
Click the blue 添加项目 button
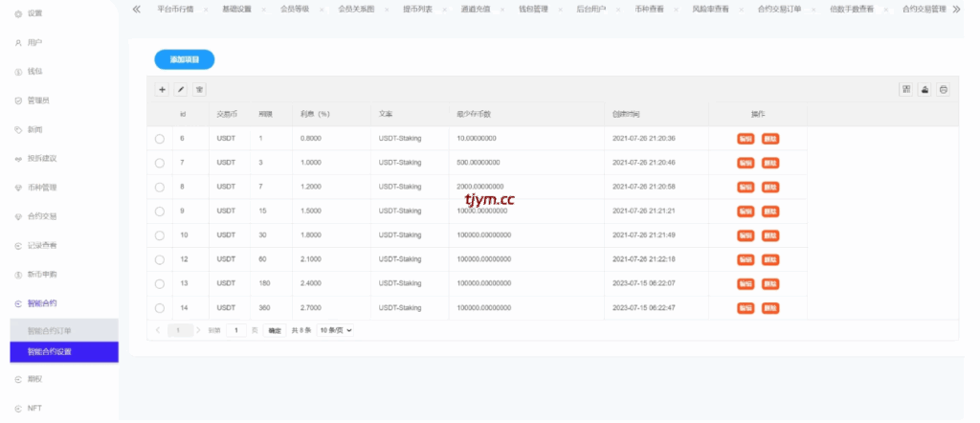(185, 59)
